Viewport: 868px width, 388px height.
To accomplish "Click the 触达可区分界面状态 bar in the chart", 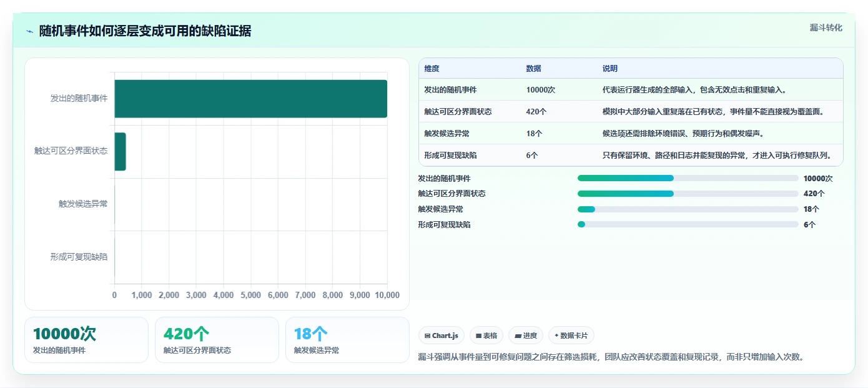I will 120,151.
